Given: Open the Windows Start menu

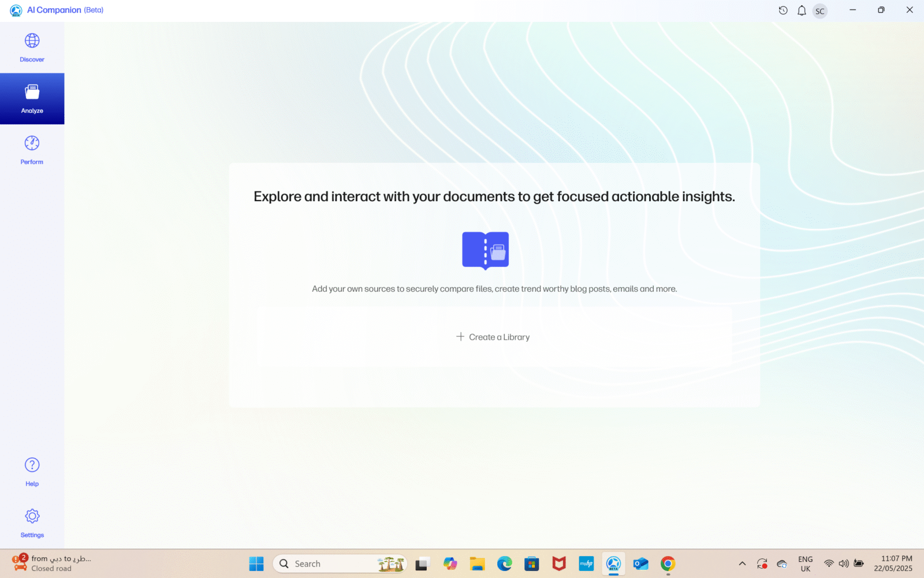Looking at the screenshot, I should [x=256, y=564].
